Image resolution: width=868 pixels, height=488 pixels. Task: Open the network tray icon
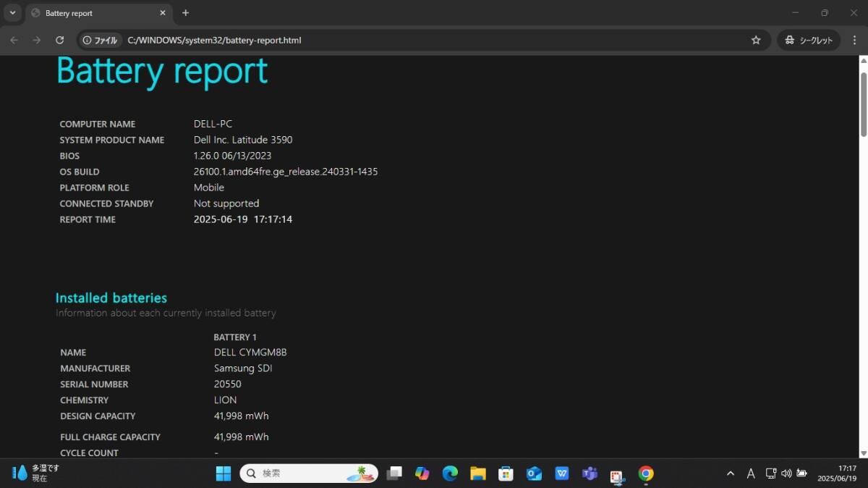click(x=771, y=474)
